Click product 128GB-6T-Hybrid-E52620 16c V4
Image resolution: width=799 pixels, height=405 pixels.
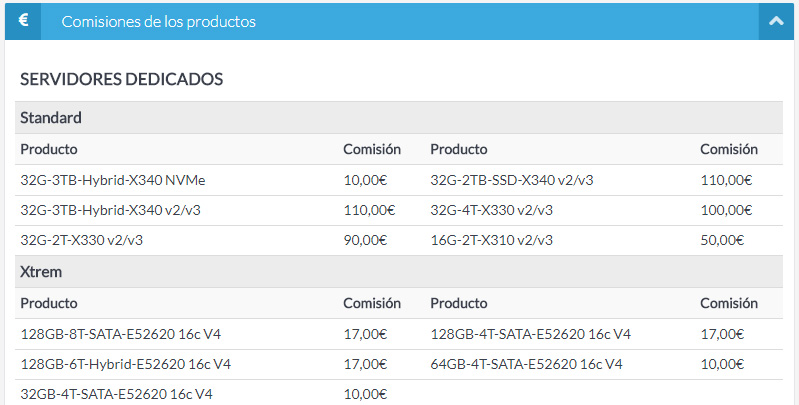click(126, 364)
